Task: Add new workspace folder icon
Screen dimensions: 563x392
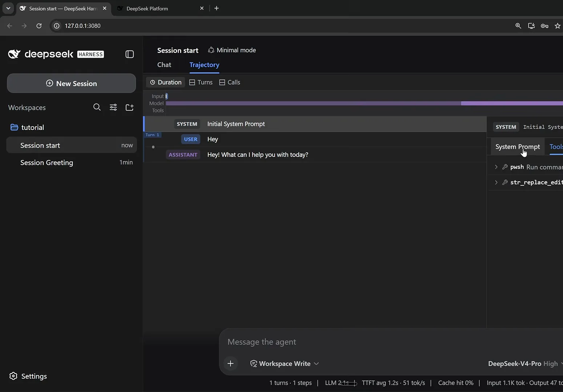Action: (130, 107)
